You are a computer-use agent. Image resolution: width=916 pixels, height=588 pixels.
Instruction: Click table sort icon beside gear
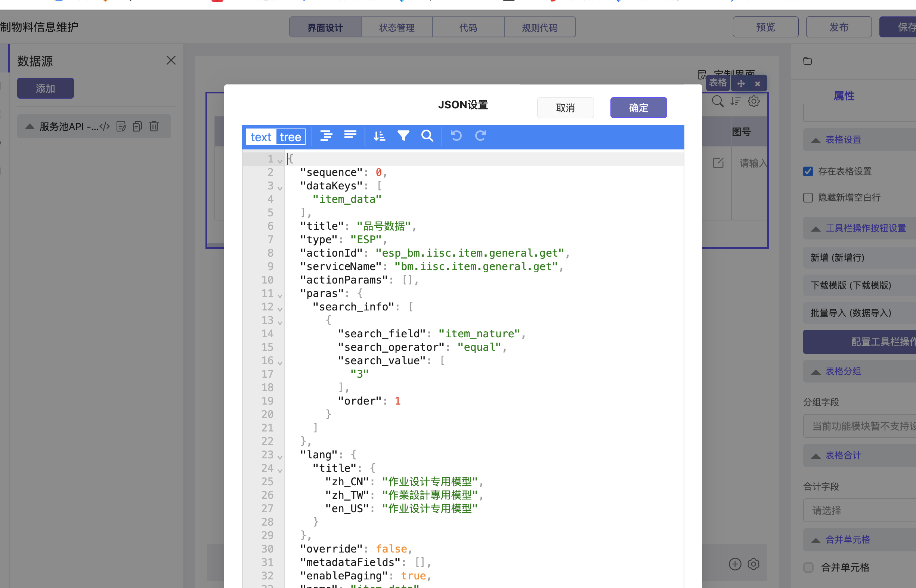click(736, 102)
